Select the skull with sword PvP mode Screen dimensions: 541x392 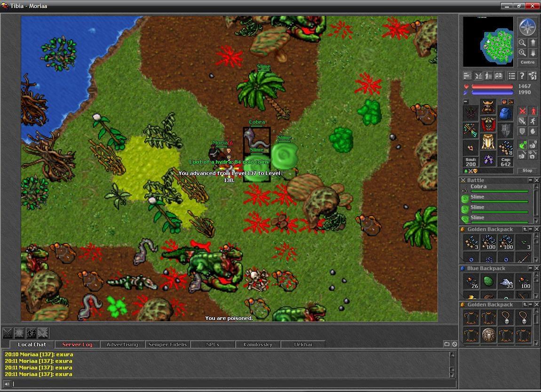[x=533, y=155]
